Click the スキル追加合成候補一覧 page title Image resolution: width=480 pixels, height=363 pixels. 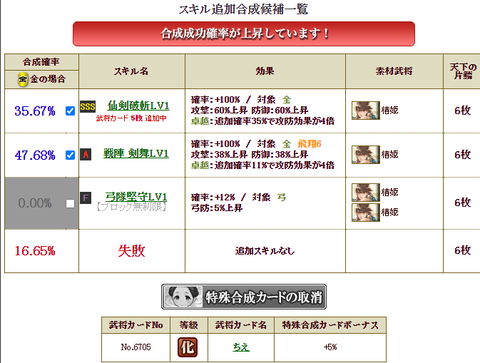coord(244,9)
